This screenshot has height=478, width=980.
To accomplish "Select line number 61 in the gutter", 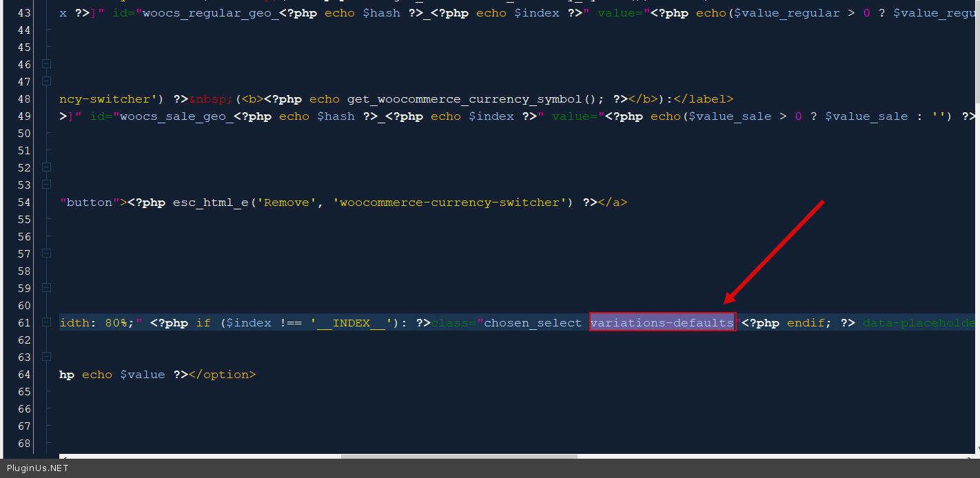I will tap(24, 322).
